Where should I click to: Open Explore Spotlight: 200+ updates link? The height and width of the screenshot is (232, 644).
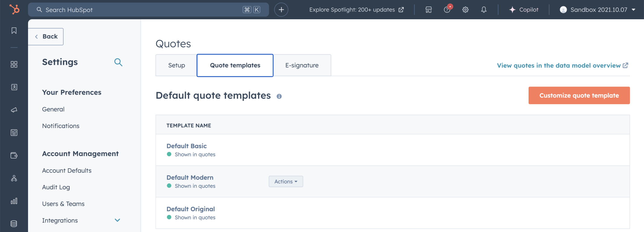pos(356,10)
